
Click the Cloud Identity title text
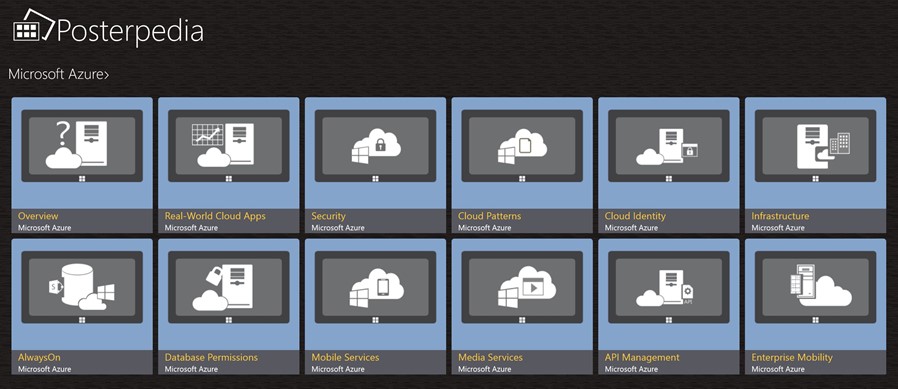tap(635, 216)
